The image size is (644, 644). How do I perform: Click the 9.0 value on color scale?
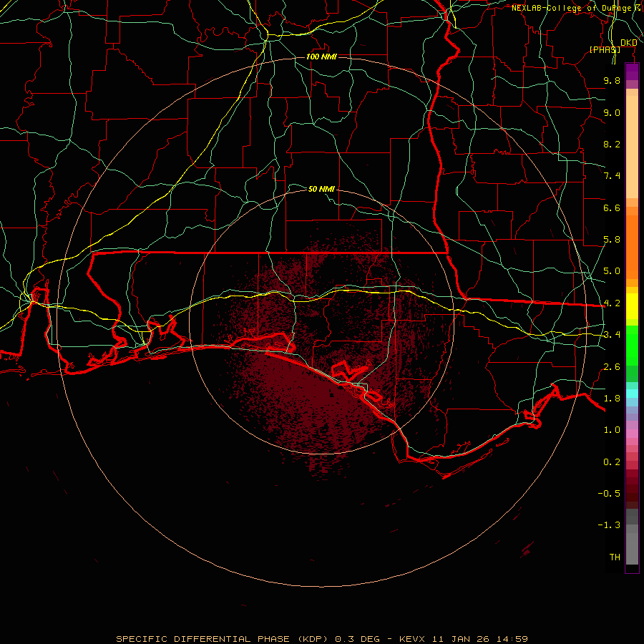click(x=612, y=112)
